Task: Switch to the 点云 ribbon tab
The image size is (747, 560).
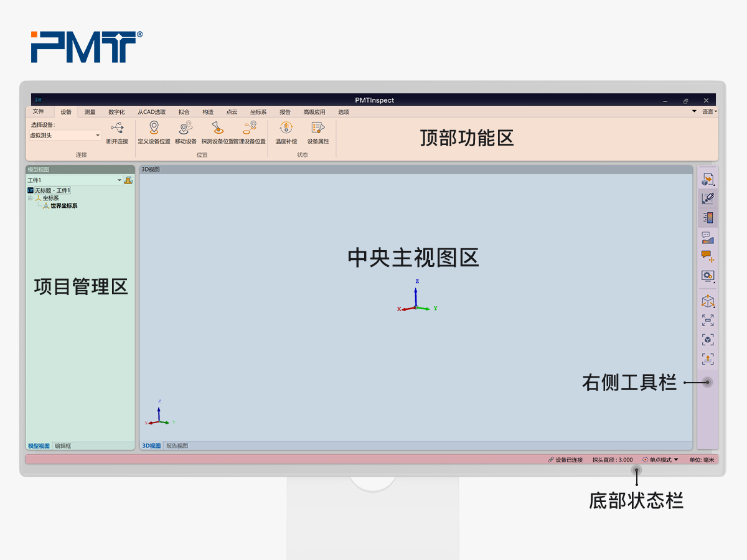Action: [x=232, y=112]
